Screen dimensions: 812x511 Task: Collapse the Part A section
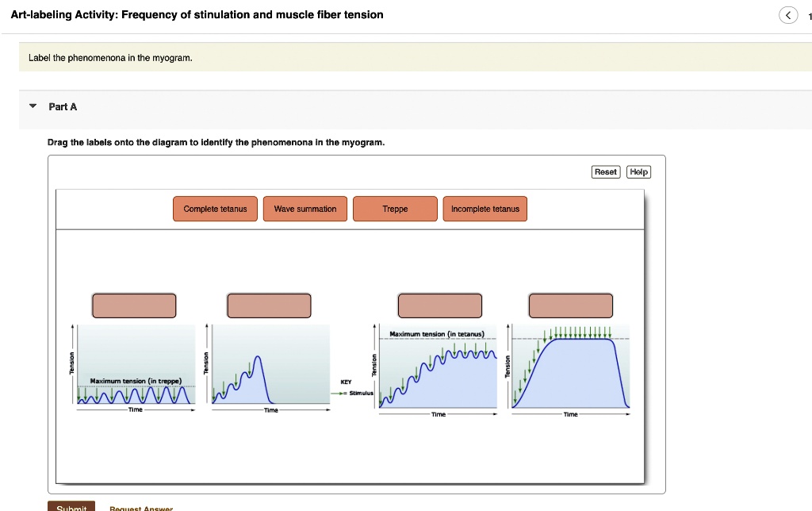31,106
